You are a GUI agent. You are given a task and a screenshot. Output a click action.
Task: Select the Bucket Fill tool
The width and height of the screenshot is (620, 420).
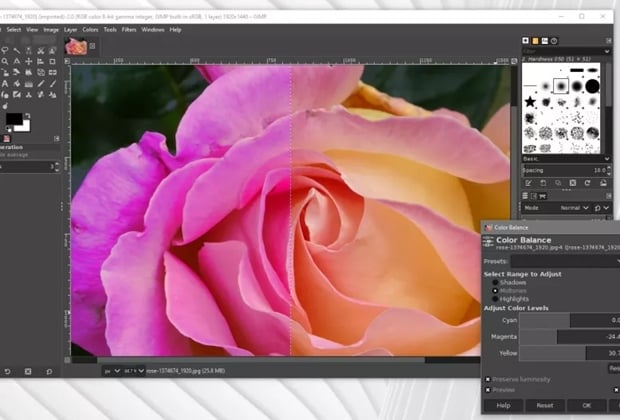(17, 84)
